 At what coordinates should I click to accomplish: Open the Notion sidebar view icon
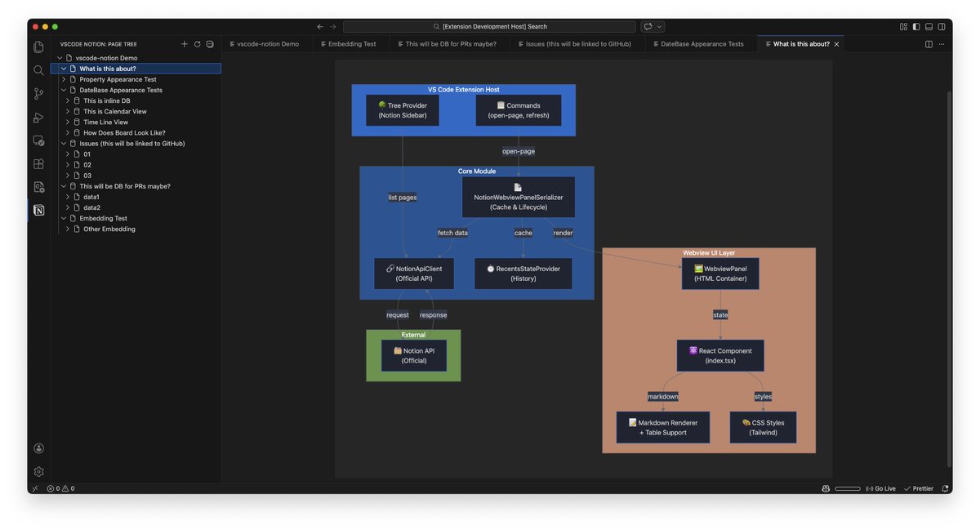point(38,210)
